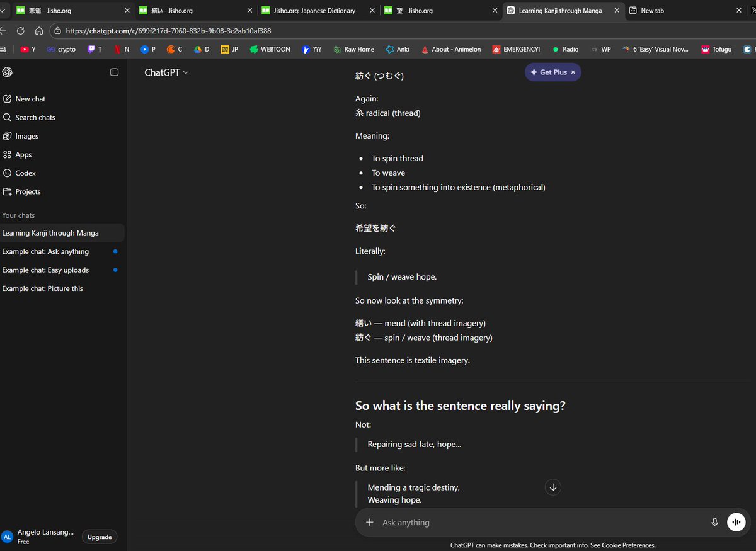Open the WP bookmark

[x=600, y=49]
